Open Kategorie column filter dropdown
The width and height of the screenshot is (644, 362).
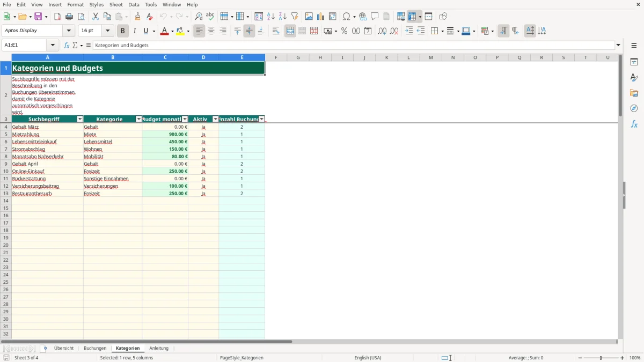tap(139, 119)
